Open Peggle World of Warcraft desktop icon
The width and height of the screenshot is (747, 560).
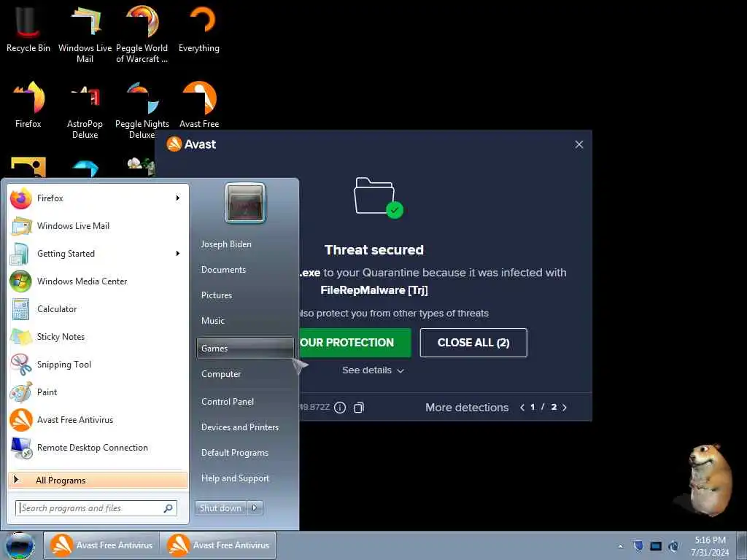click(x=142, y=34)
